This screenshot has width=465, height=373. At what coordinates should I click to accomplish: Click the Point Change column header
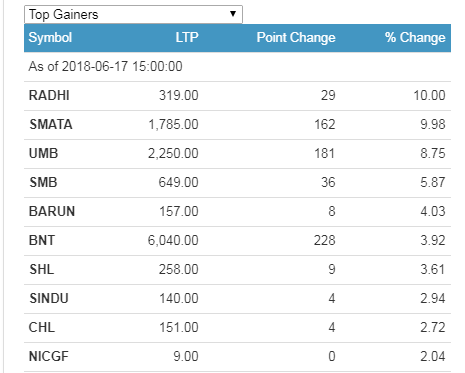pos(296,37)
